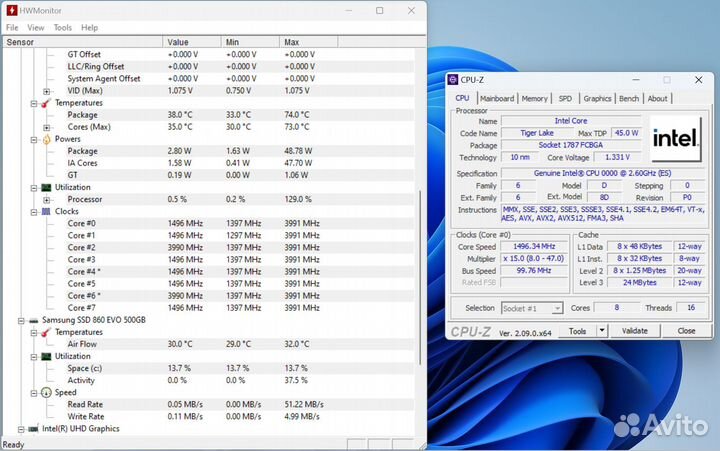Expand the Processor utilization row

coord(46,200)
